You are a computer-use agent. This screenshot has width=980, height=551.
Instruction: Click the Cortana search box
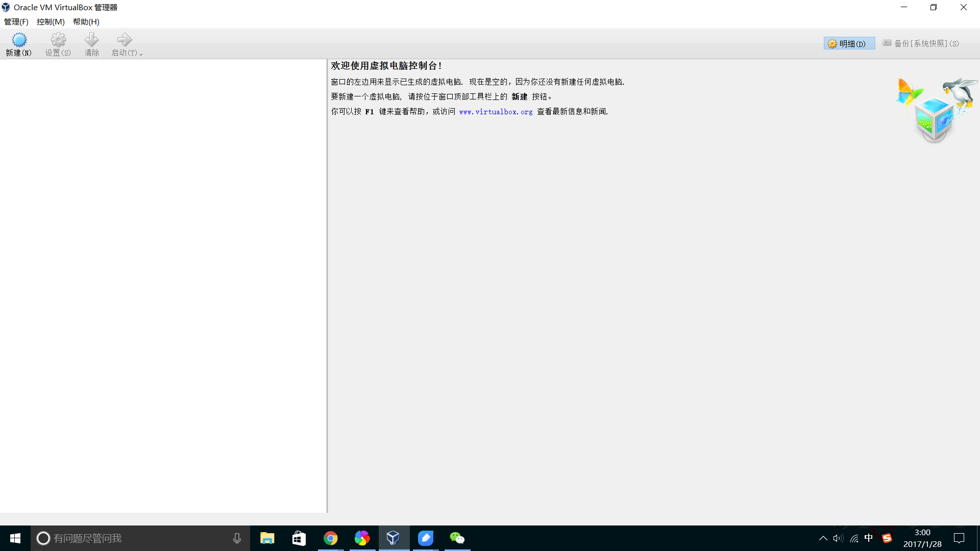pos(140,538)
